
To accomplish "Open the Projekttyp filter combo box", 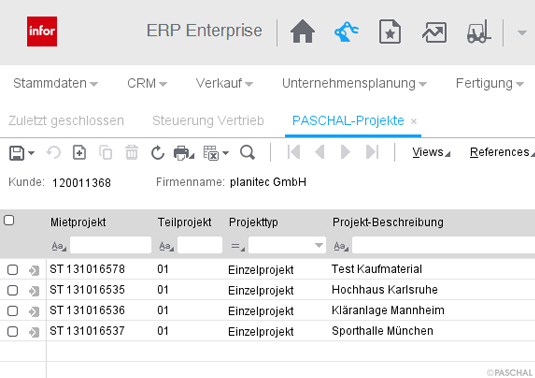I will coord(287,245).
